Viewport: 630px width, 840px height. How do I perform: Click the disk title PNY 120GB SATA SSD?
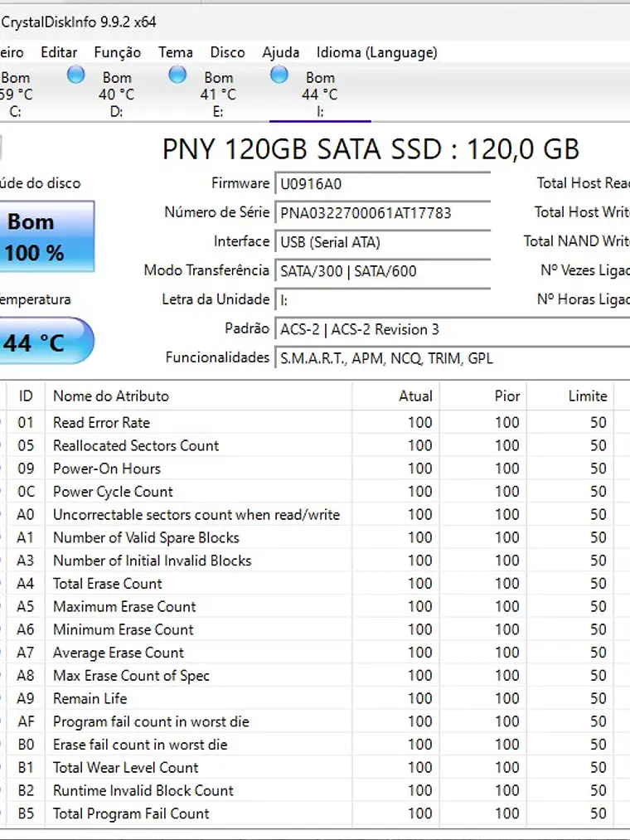click(371, 149)
